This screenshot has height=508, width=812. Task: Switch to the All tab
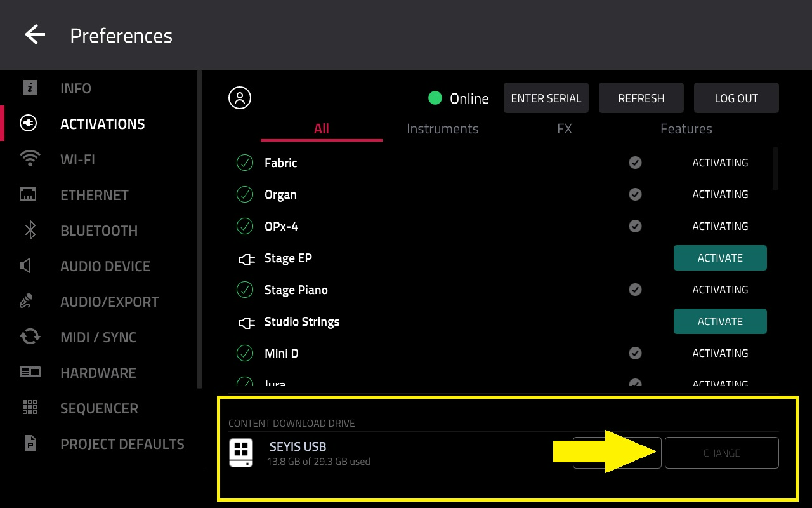tap(322, 129)
